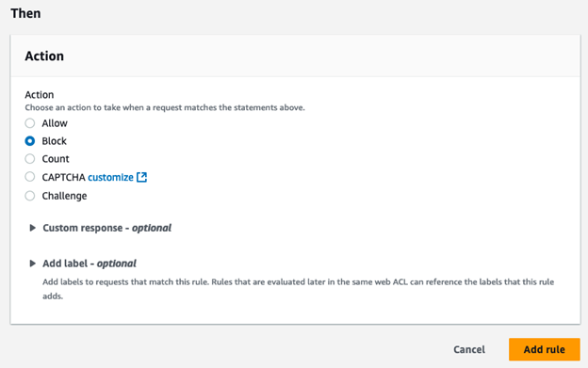Click the Cancel button

(469, 350)
